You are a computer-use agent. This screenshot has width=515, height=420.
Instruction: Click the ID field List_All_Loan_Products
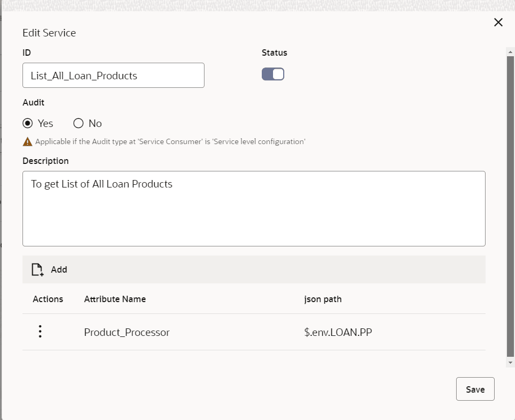click(x=113, y=76)
